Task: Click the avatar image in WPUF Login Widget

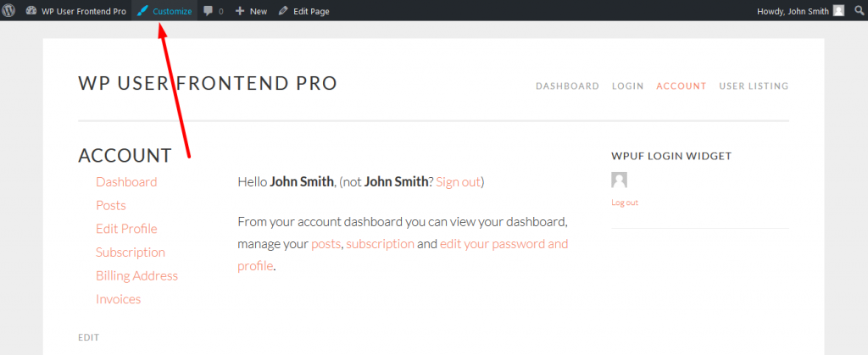Action: pos(619,180)
